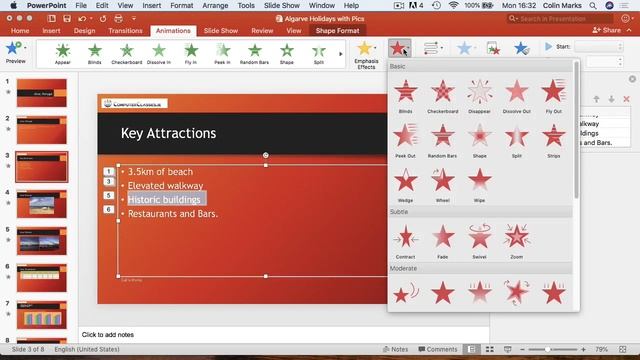Click the Search in Presentation field
Screen dimensions: 640x360
(560, 19)
